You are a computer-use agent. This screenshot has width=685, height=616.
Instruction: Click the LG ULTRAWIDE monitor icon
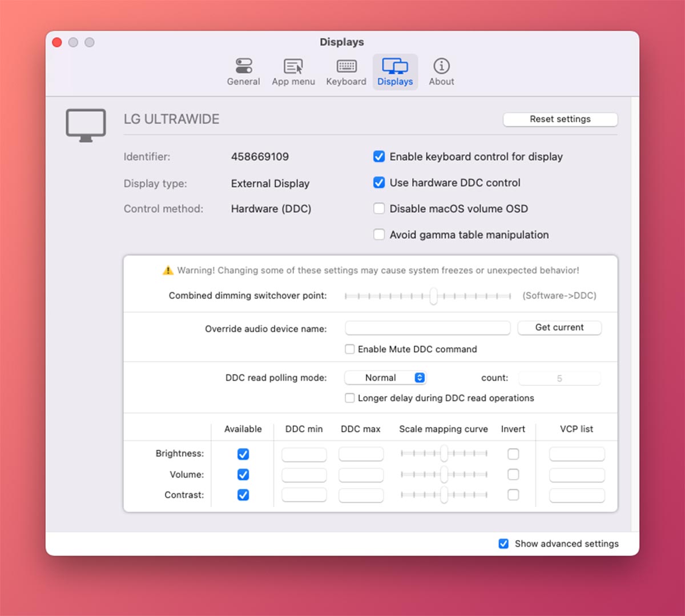[x=86, y=124]
